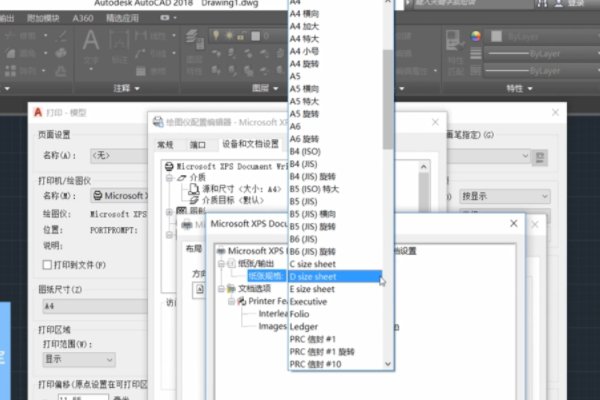The height and width of the screenshot is (400, 600).
Task: Switch to the 常规 tab
Action: point(165,145)
